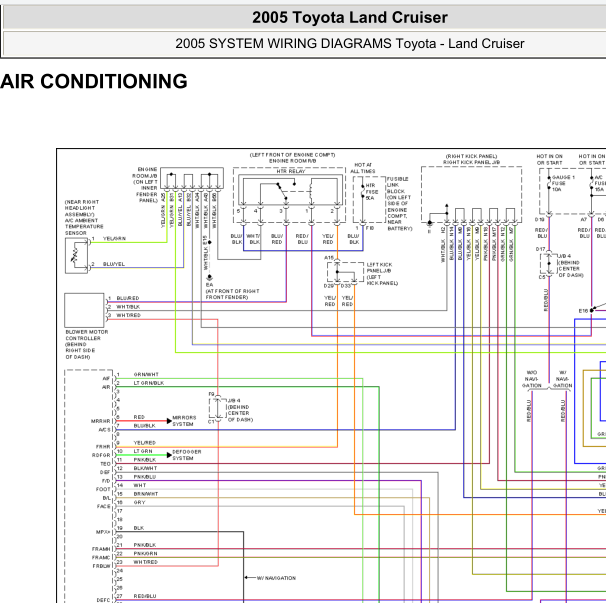606x603 pixels.
Task: Click the "BRN/WHT" wire label at pin 15
Action: [146, 494]
